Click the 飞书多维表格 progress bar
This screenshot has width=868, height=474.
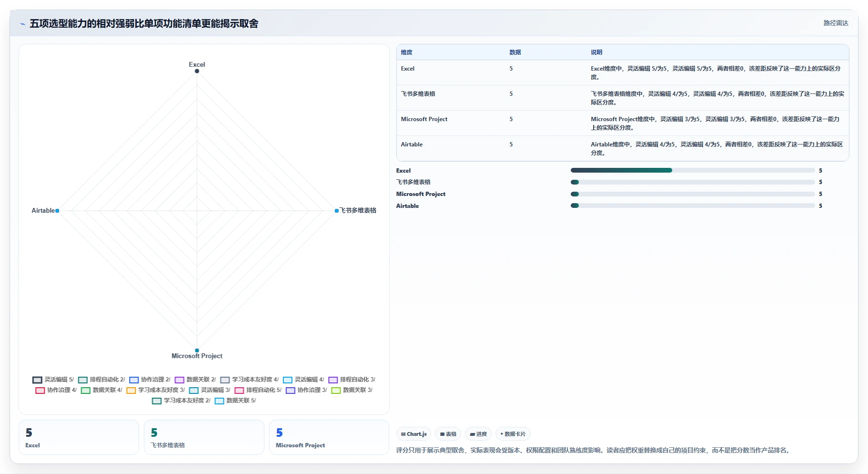pyautogui.click(x=693, y=182)
